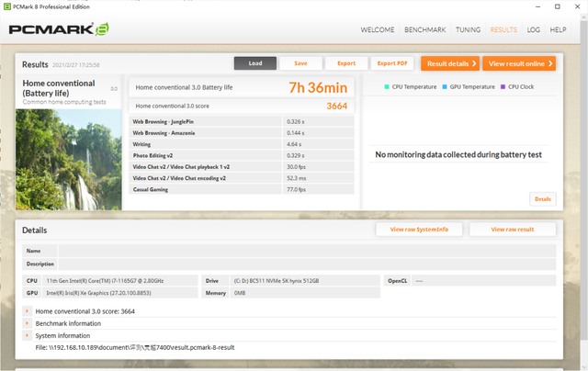Image resolution: width=588 pixels, height=371 pixels.
Task: Select Video Chat playback 1 v2 row
Action: click(242, 167)
